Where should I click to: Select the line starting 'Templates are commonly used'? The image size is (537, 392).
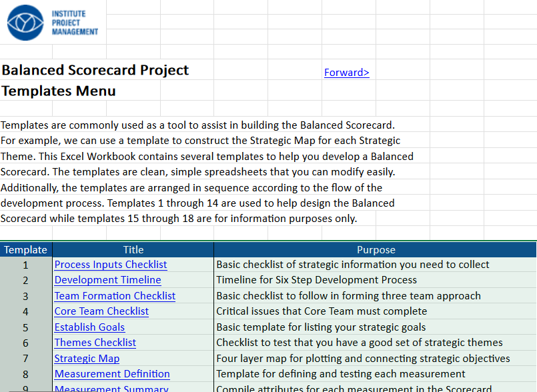click(197, 125)
